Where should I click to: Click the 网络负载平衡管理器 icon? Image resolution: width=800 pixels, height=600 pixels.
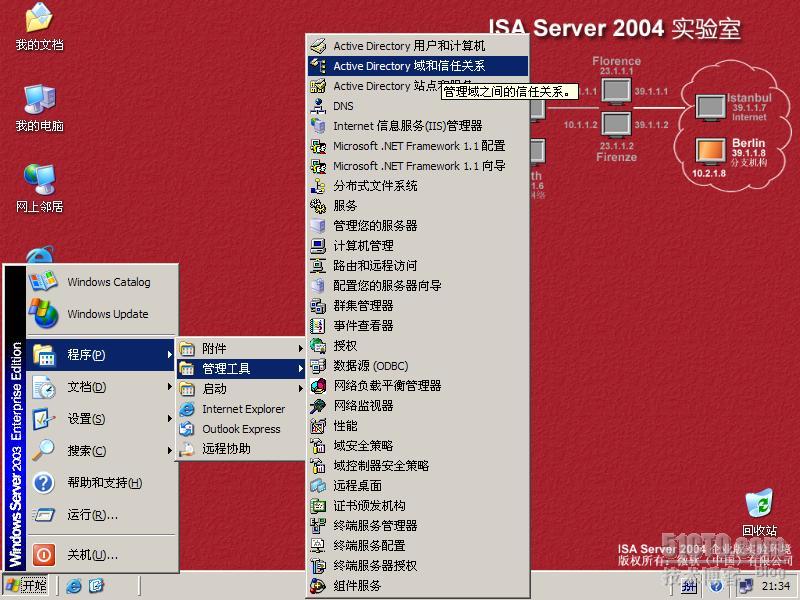(318, 386)
